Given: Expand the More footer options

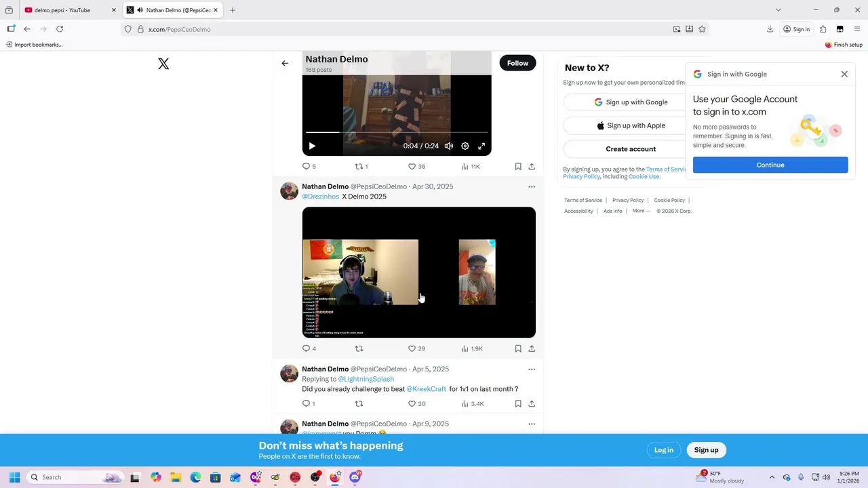Looking at the screenshot, I should [x=641, y=211].
